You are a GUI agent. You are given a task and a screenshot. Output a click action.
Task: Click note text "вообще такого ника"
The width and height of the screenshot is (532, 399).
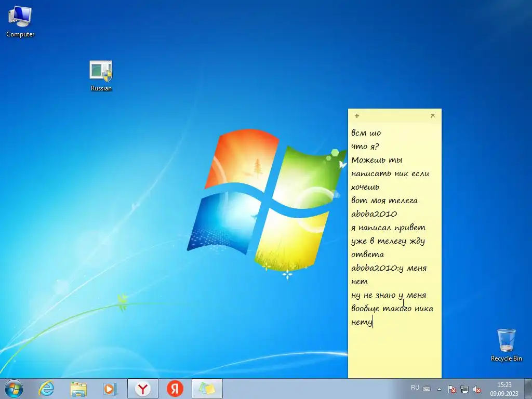(x=392, y=309)
